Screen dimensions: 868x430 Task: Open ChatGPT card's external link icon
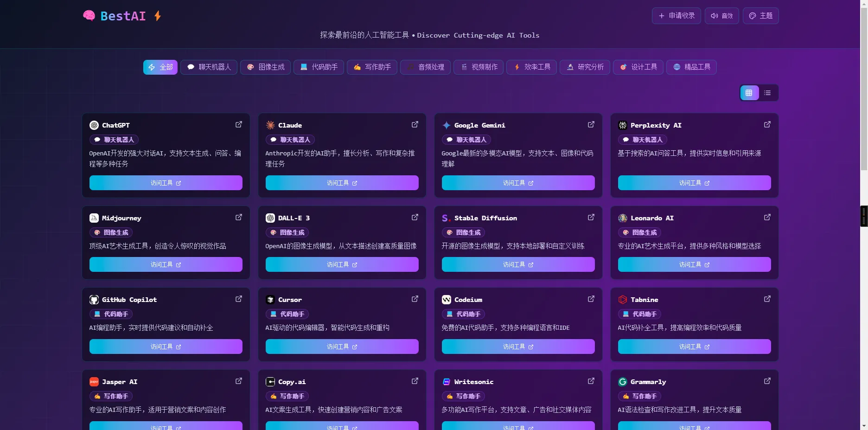[239, 124]
